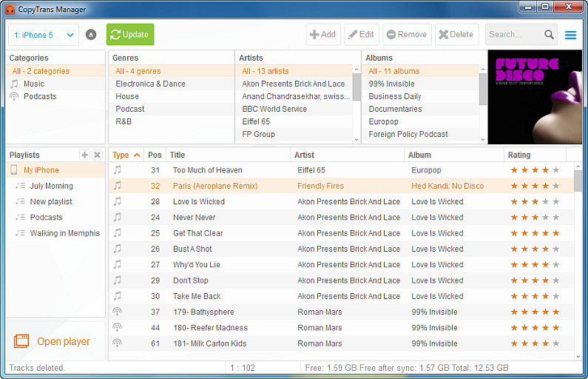Select the Don't Stop track
Viewport: 588px width, 379px height.
pos(341,281)
